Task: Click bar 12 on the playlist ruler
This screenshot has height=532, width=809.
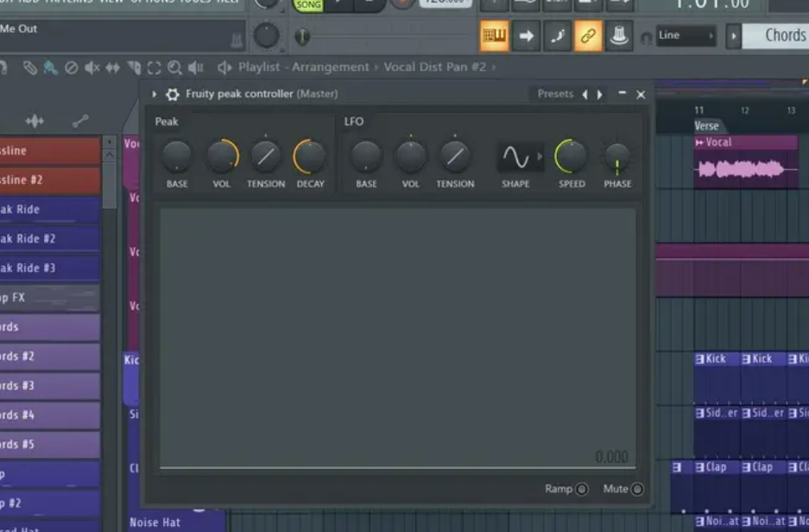Action: [x=744, y=111]
